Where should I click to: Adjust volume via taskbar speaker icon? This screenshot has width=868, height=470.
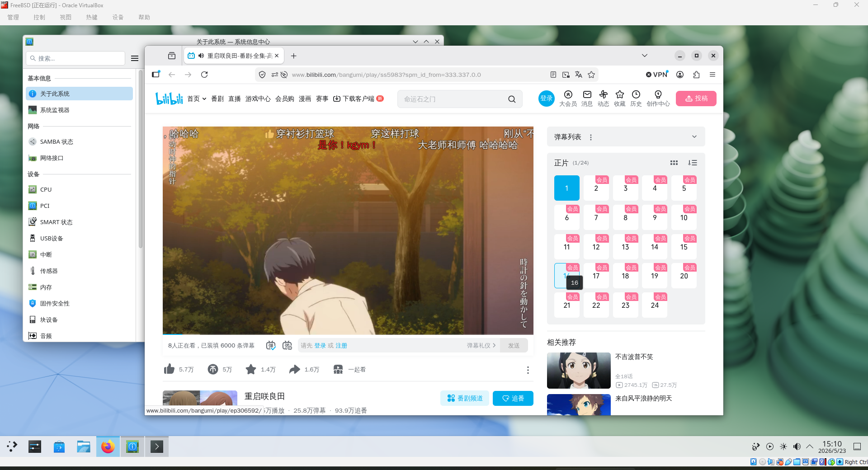click(797, 446)
